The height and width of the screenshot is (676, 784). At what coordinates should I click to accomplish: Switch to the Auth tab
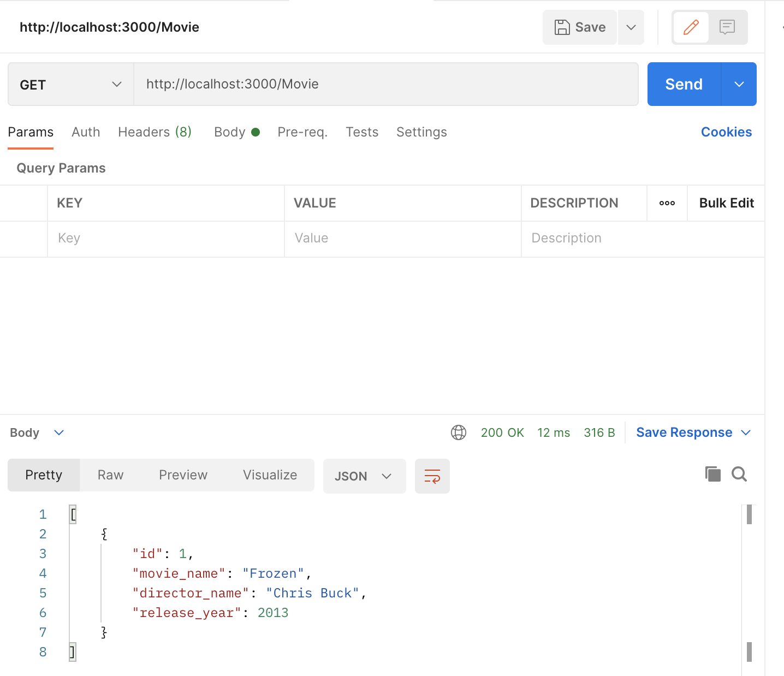coord(86,132)
